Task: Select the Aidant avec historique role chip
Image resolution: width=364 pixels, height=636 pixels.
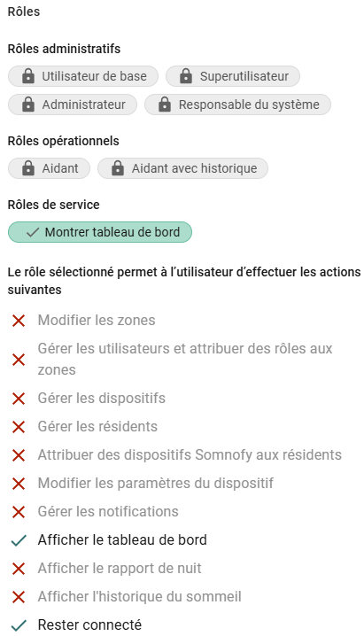Action: (x=182, y=168)
